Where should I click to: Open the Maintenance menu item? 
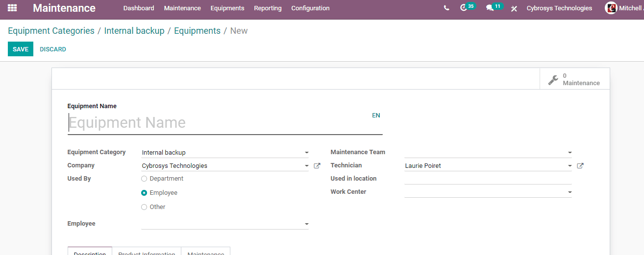click(182, 8)
